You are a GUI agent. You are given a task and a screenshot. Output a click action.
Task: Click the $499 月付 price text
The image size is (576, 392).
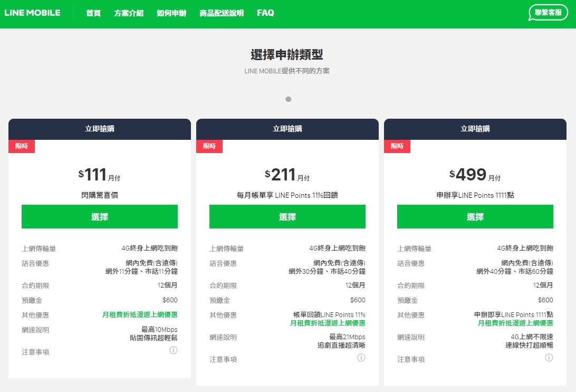[475, 175]
